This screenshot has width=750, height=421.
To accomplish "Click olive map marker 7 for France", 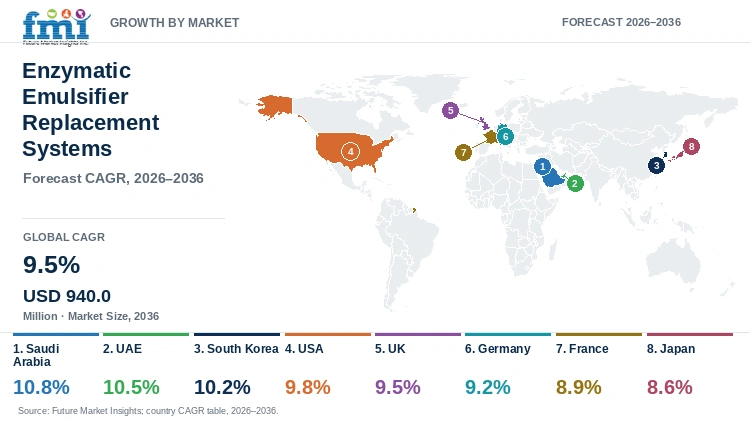I will [x=463, y=153].
